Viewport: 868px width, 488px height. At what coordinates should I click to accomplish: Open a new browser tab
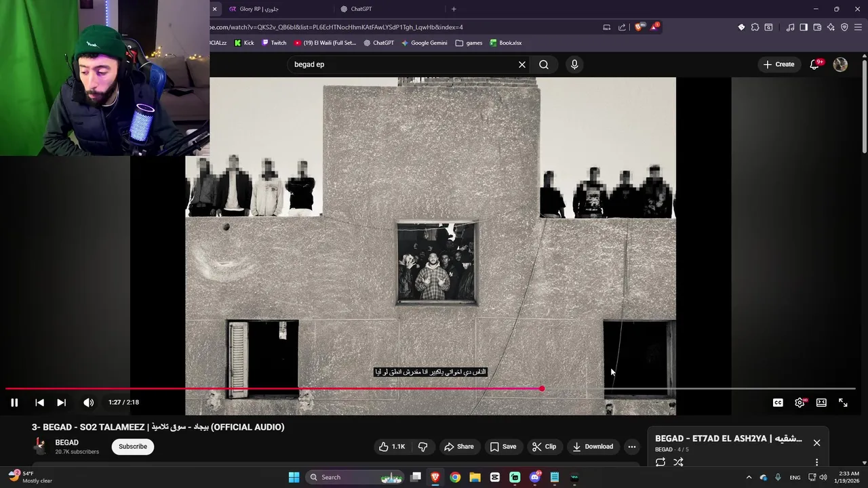tap(454, 9)
